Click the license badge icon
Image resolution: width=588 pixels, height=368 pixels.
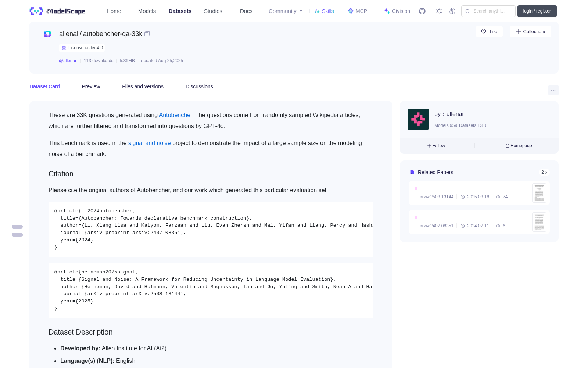coord(64,48)
